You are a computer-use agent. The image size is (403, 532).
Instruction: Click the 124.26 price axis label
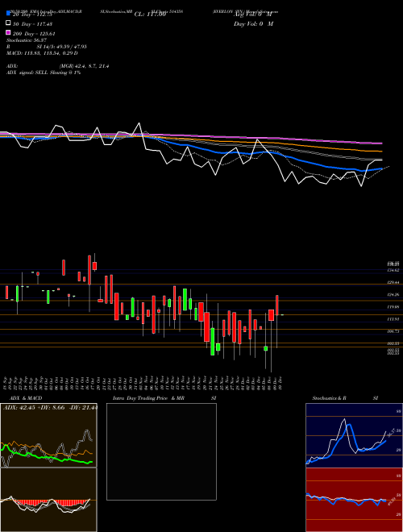394,294
